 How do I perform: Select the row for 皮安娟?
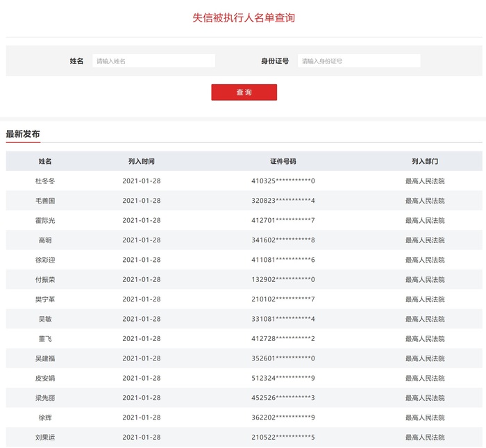click(45, 378)
